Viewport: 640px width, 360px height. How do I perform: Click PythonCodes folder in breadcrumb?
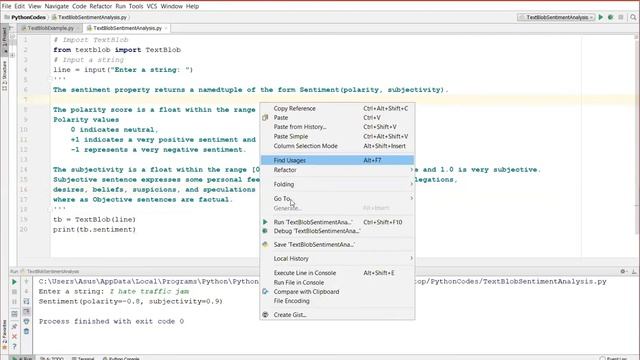point(24,17)
